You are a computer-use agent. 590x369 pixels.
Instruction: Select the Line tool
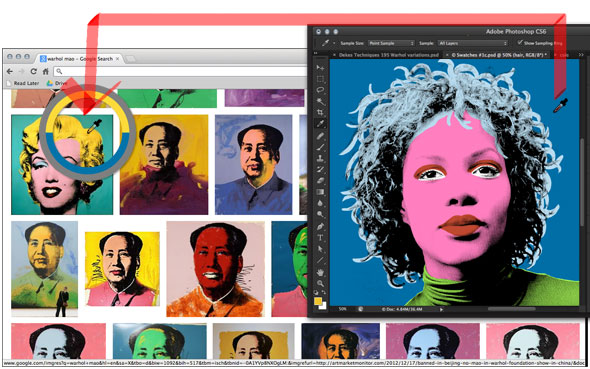[320, 260]
